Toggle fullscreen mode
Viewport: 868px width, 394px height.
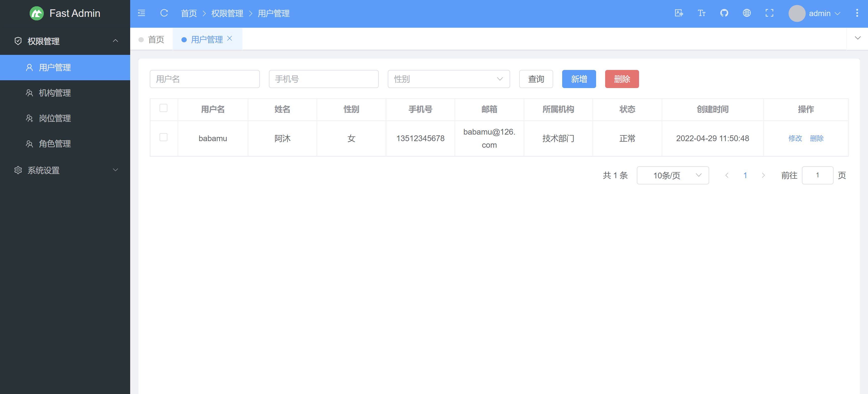pyautogui.click(x=769, y=13)
